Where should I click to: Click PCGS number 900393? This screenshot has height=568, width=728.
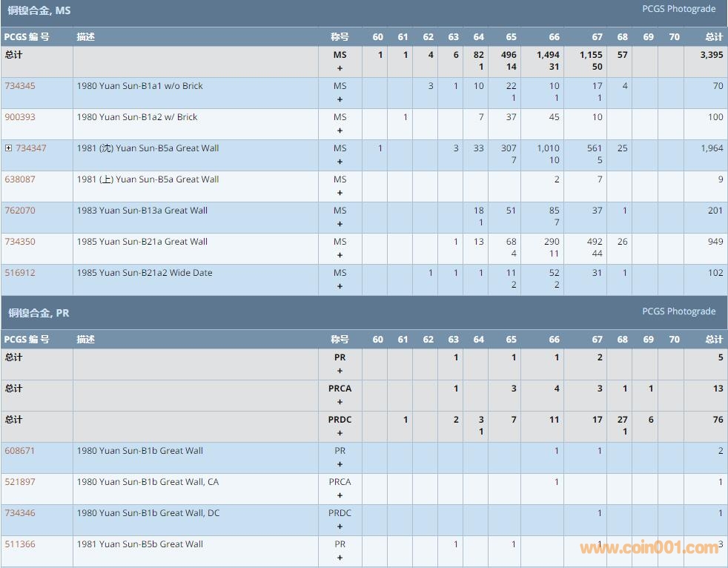[20, 117]
